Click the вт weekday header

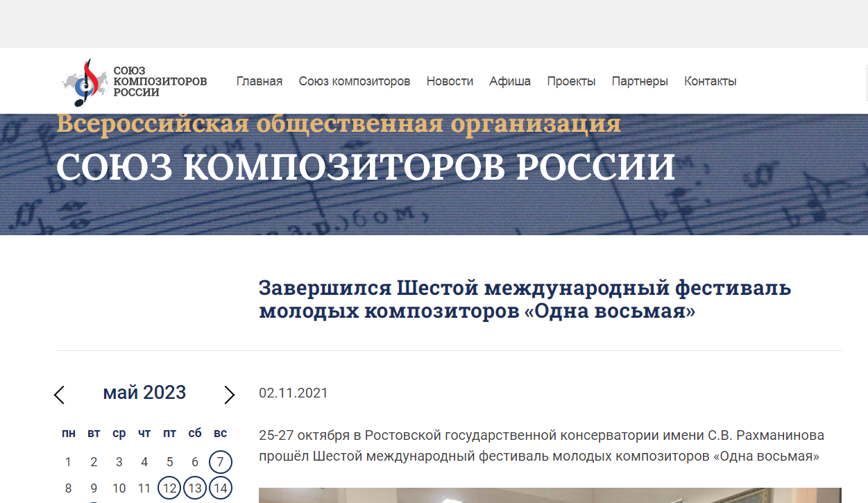pos(94,434)
